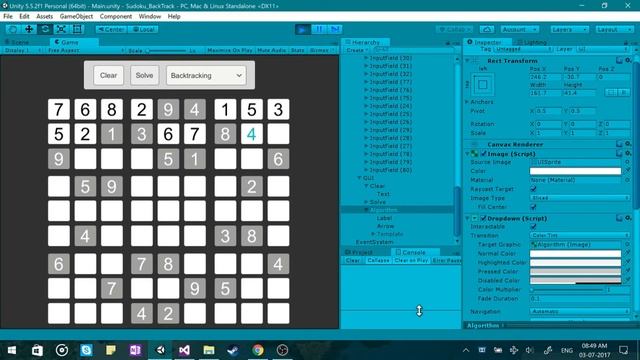Open Chrome from the taskbar
The height and width of the screenshot is (360, 640).
[x=258, y=350]
